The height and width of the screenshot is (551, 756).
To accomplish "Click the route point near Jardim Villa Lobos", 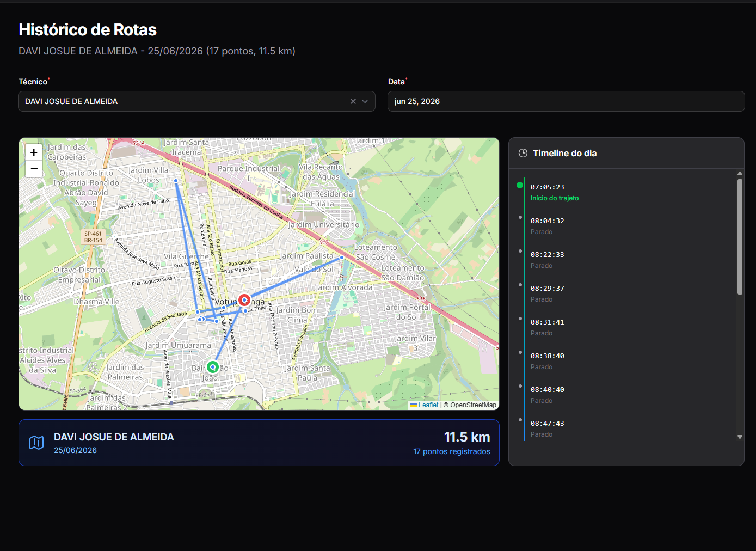I will pyautogui.click(x=176, y=181).
